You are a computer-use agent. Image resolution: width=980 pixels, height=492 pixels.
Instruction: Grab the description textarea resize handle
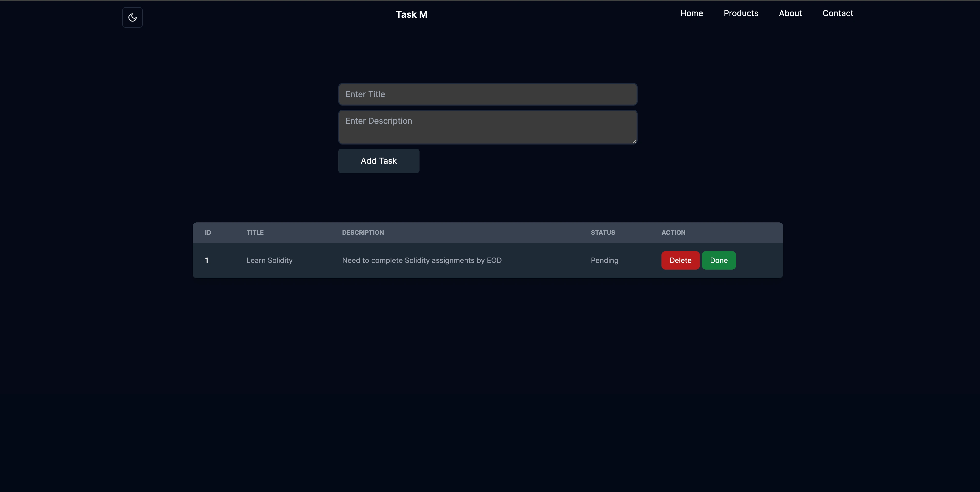(634, 141)
